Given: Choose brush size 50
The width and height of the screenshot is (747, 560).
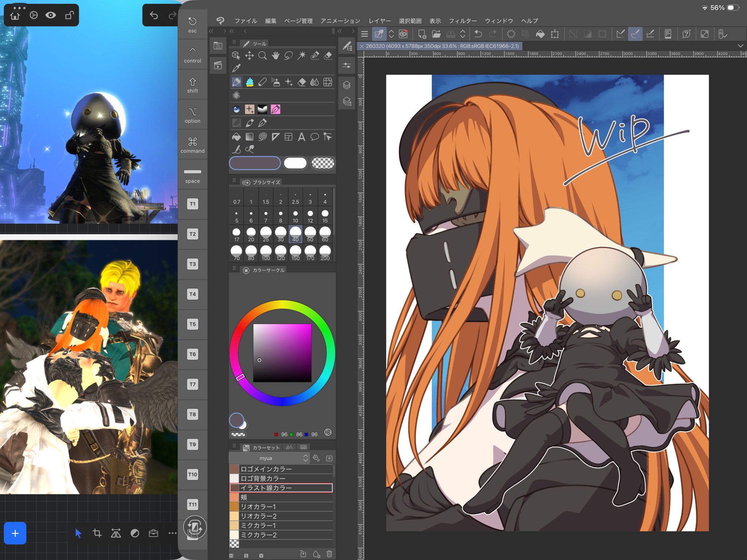Looking at the screenshot, I should coord(310,234).
